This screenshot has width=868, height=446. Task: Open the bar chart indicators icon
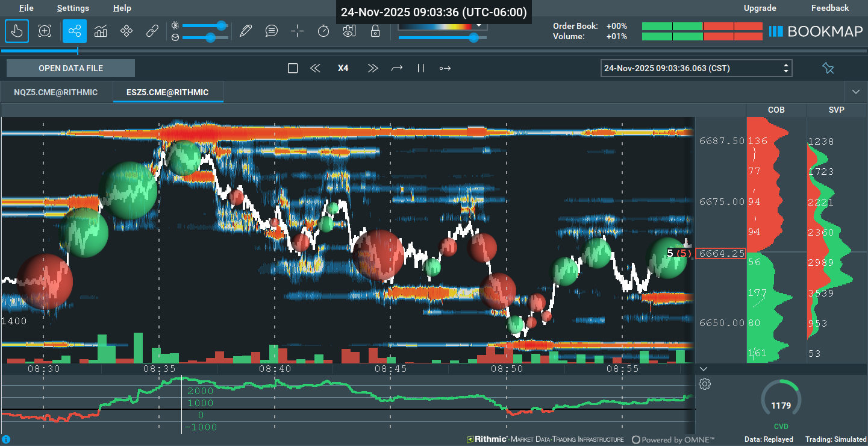(x=101, y=31)
